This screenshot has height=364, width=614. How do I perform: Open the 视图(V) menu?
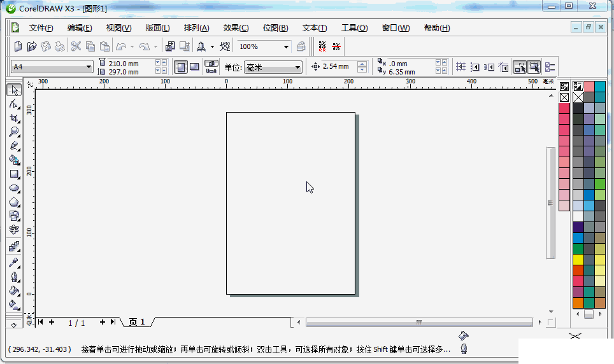click(x=118, y=28)
